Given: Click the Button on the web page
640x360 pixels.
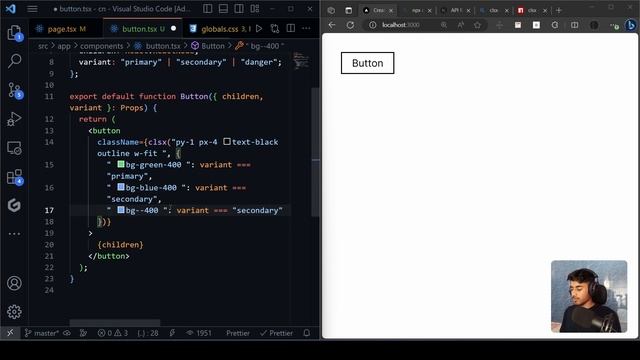Looking at the screenshot, I should (367, 63).
